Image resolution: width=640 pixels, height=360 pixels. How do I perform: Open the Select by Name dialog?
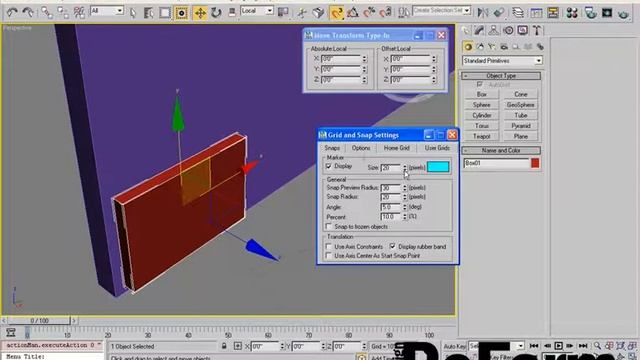(149, 13)
